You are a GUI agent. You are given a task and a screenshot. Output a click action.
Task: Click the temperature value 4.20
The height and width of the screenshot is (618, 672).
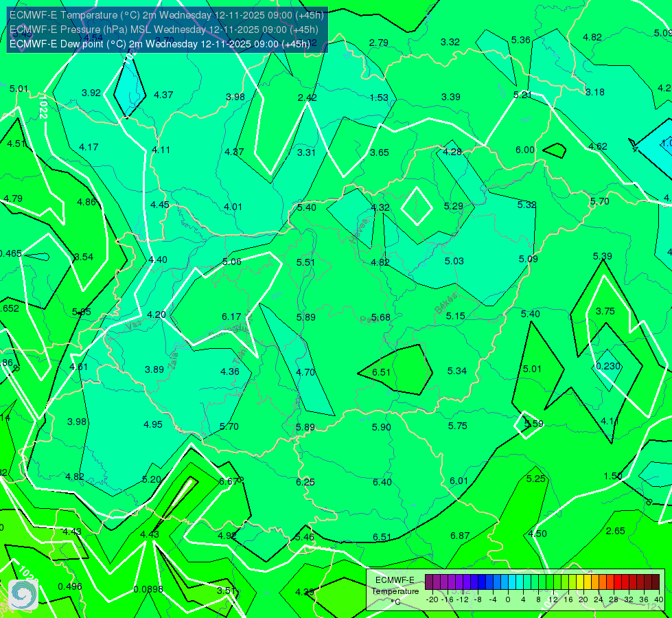(157, 314)
